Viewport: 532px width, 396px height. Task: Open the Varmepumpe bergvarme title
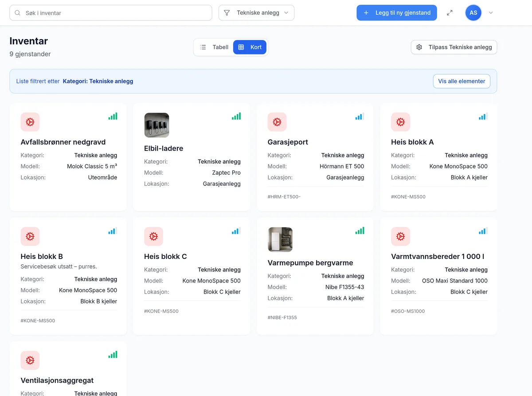point(310,263)
